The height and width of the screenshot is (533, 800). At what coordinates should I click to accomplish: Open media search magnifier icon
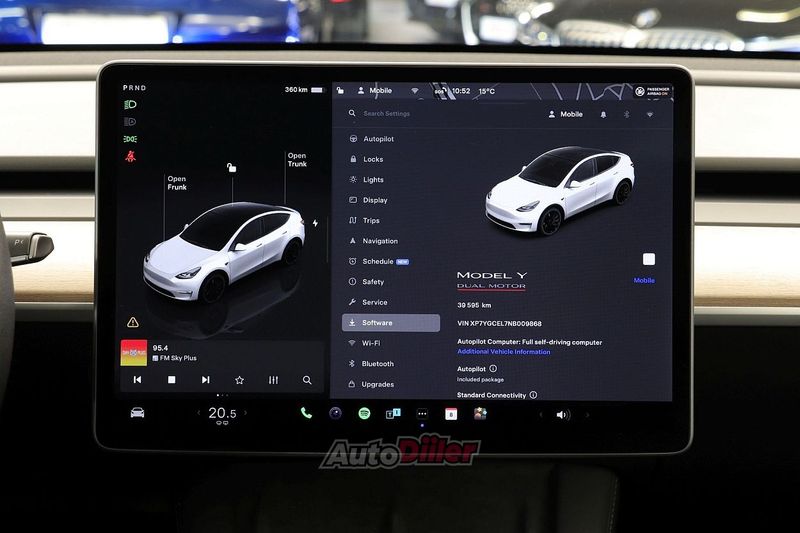[307, 380]
